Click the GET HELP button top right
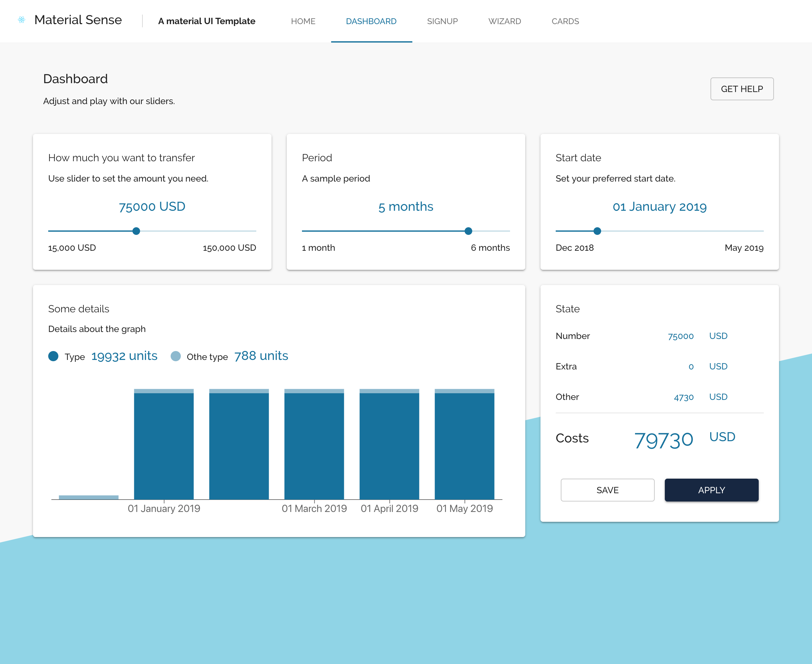 click(x=741, y=89)
